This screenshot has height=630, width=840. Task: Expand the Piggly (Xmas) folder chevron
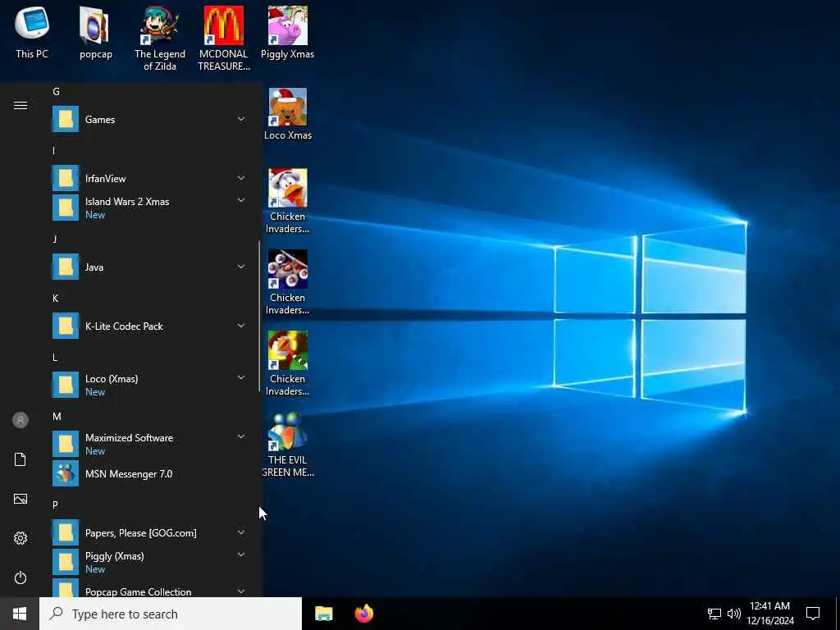pyautogui.click(x=241, y=555)
